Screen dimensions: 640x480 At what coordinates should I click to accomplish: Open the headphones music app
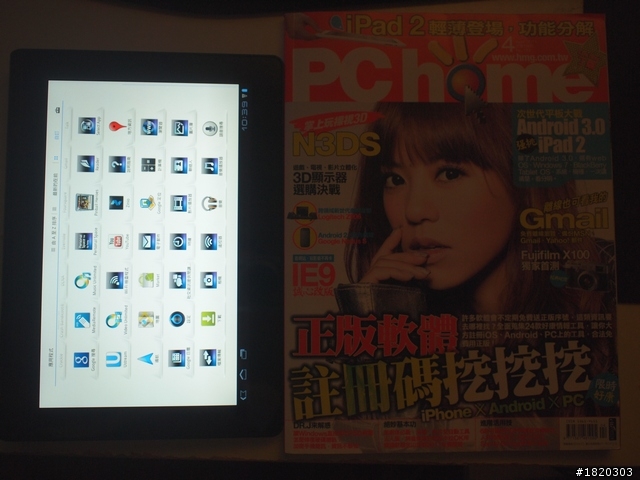(x=209, y=204)
